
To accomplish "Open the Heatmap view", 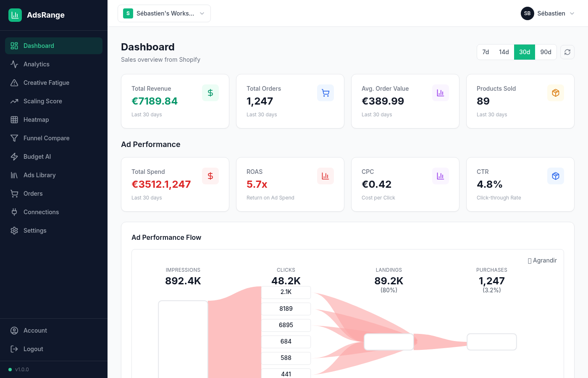I will pos(36,119).
